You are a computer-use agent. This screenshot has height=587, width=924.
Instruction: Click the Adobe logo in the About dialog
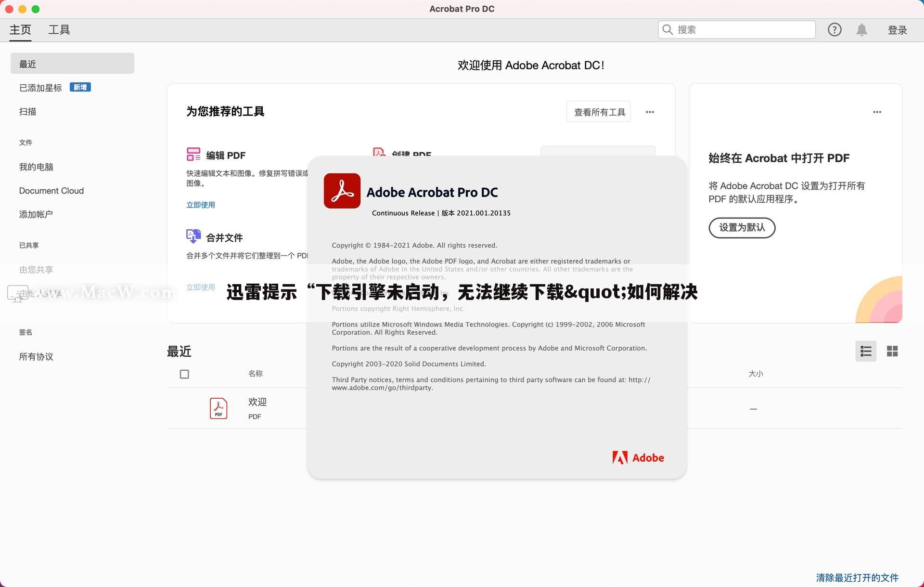(x=638, y=457)
